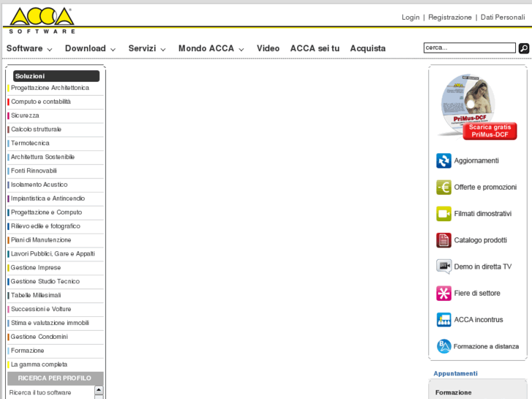Open Tabelle Millesimali category

coord(36,296)
